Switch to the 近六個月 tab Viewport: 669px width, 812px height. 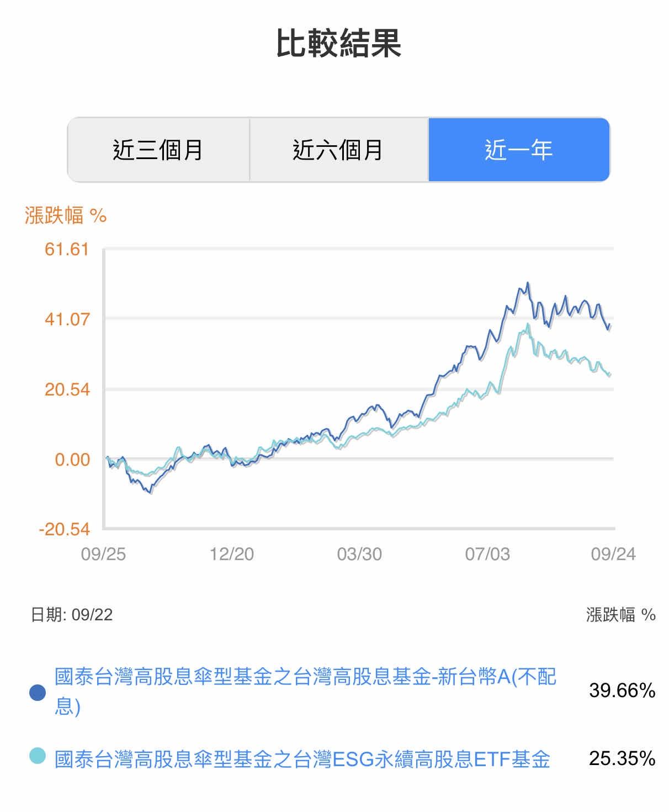click(x=338, y=150)
